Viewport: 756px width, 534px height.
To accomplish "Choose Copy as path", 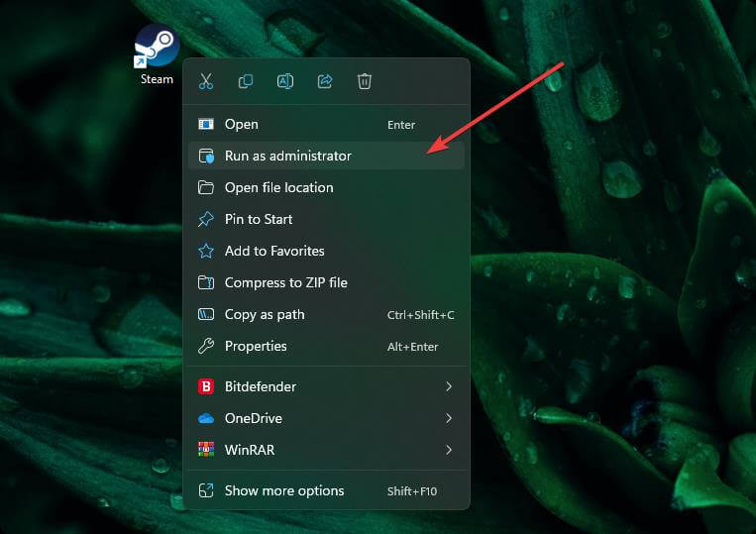I will 326,315.
